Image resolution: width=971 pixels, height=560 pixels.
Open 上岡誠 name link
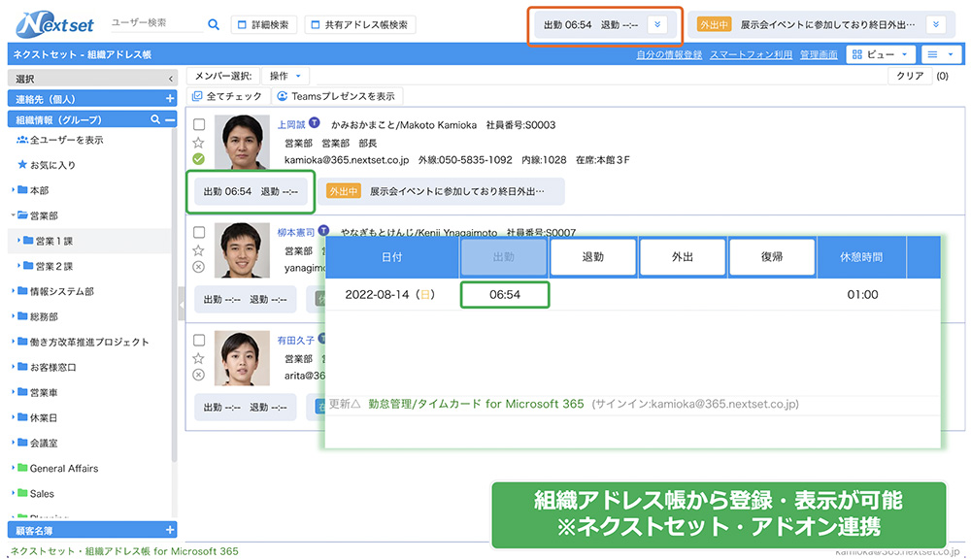[291, 124]
